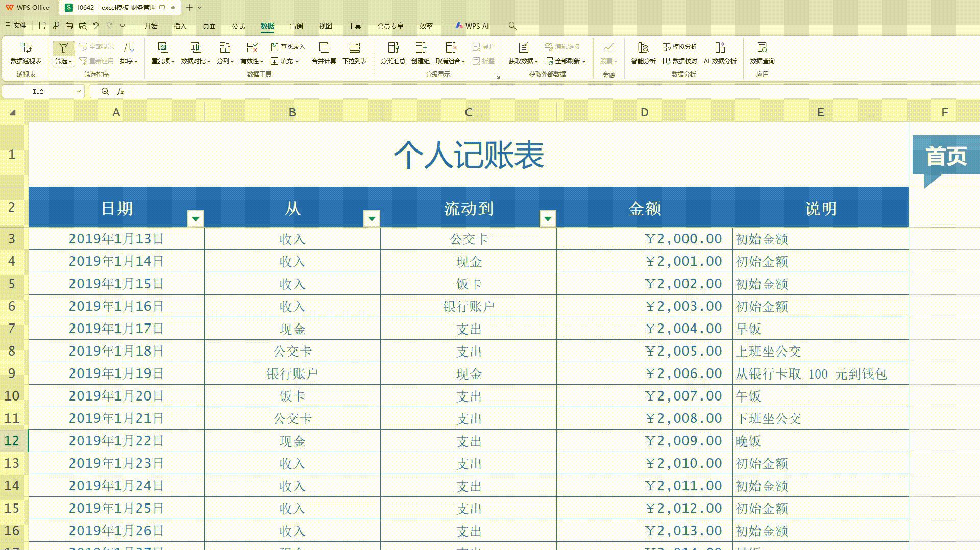Click the WPS Office home tab

point(28,8)
